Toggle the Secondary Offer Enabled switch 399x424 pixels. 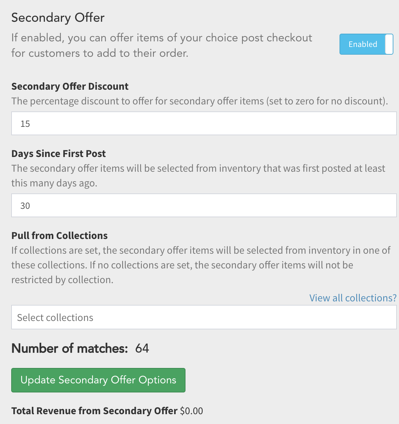[x=366, y=44]
